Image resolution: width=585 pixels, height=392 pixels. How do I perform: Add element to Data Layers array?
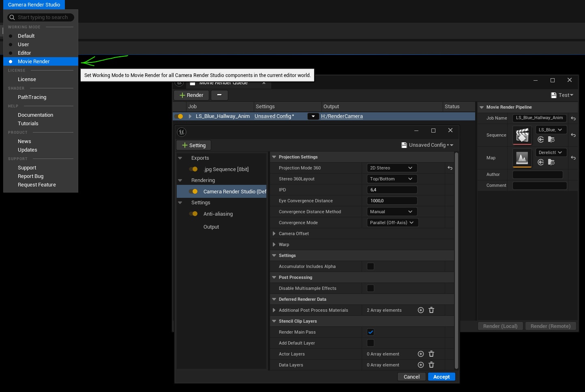tap(421, 365)
